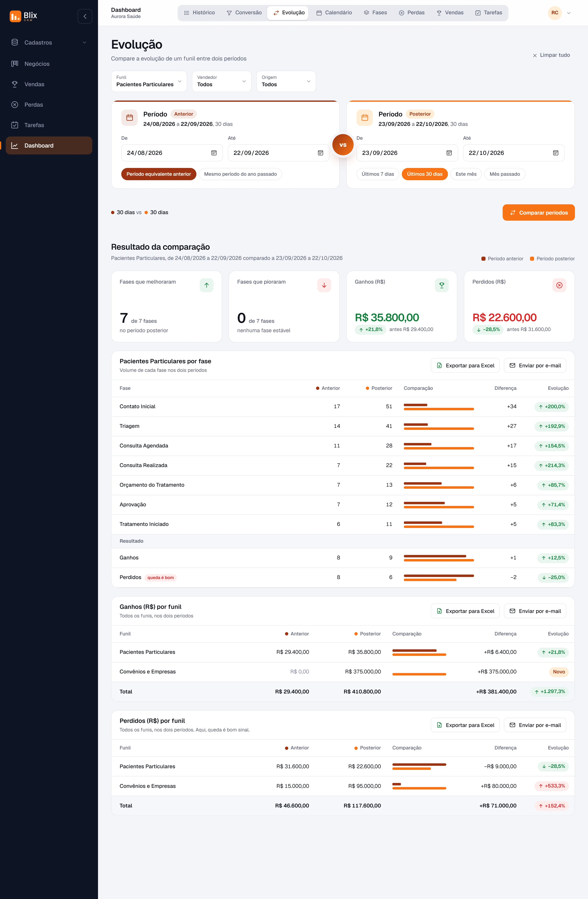Click the X-circle icon in Perdidos card
The height and width of the screenshot is (899, 588).
[559, 285]
